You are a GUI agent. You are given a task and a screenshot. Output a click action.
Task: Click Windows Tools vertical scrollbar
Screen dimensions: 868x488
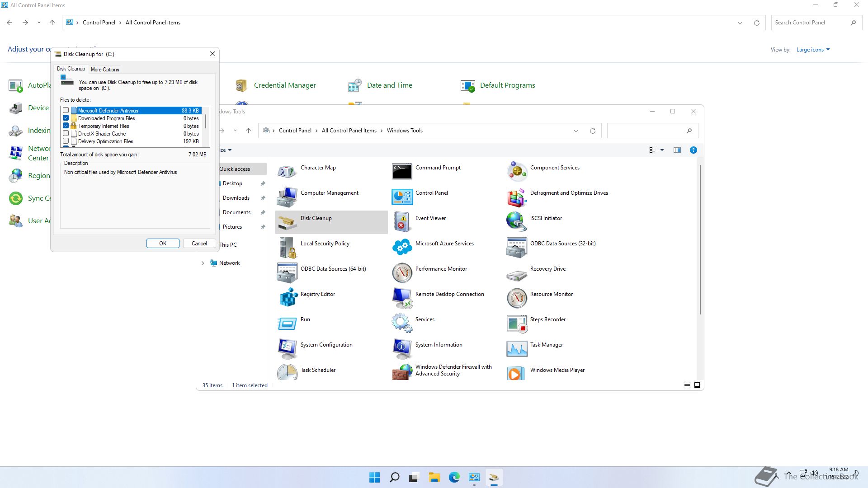tap(700, 239)
